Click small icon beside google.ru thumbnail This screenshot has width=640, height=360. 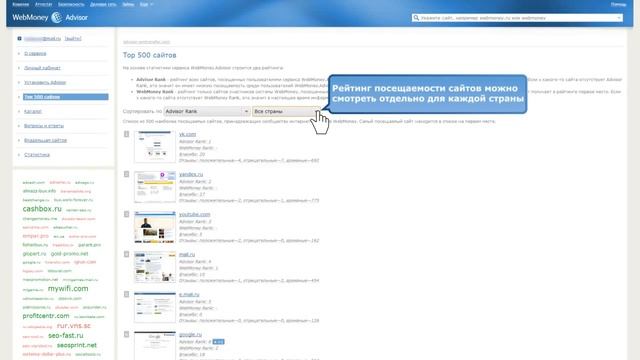click(127, 334)
